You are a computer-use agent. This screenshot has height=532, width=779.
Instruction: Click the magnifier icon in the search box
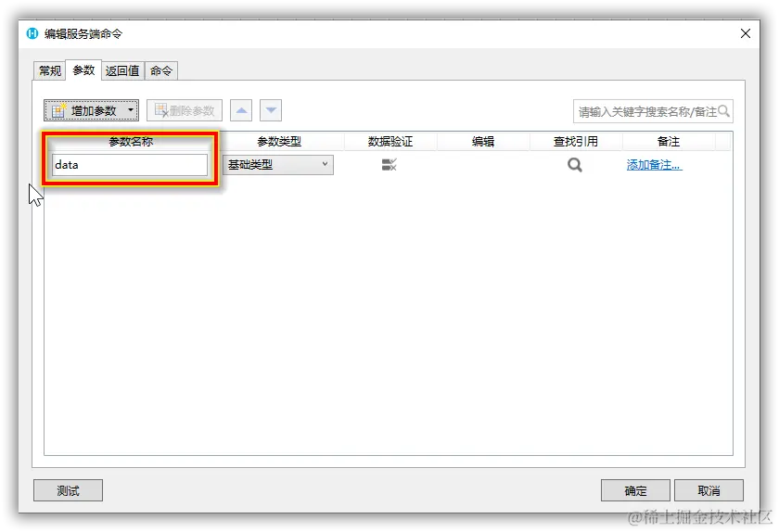point(724,111)
